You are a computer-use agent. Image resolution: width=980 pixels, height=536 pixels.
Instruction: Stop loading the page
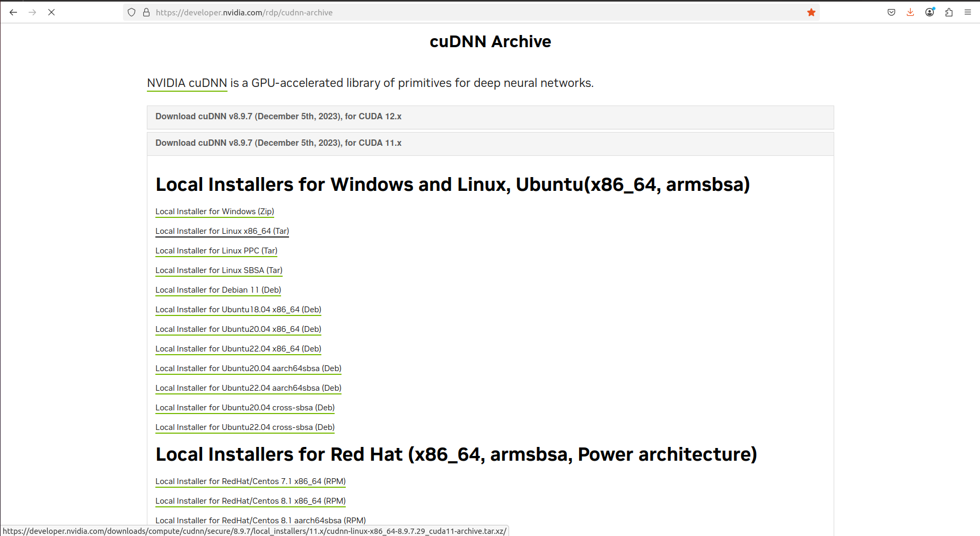[x=51, y=12]
